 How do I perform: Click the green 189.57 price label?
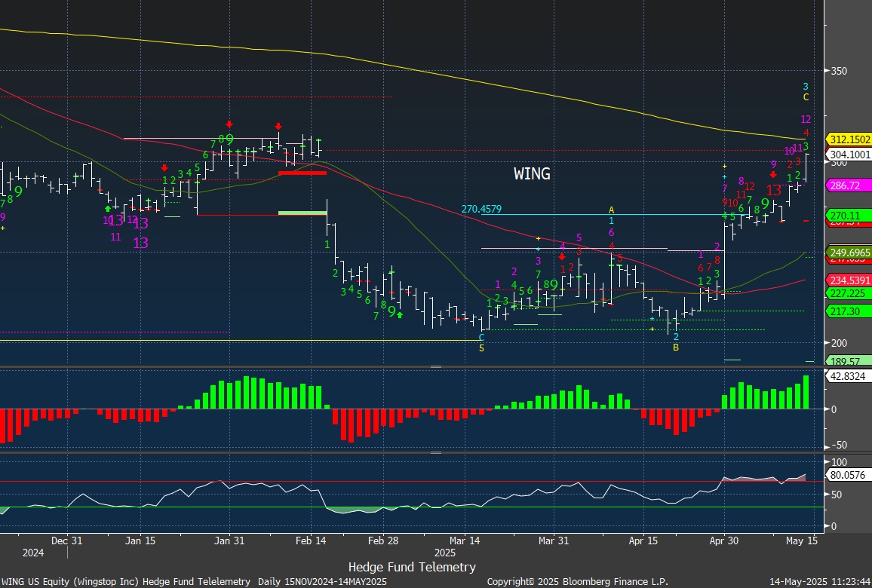pyautogui.click(x=850, y=361)
